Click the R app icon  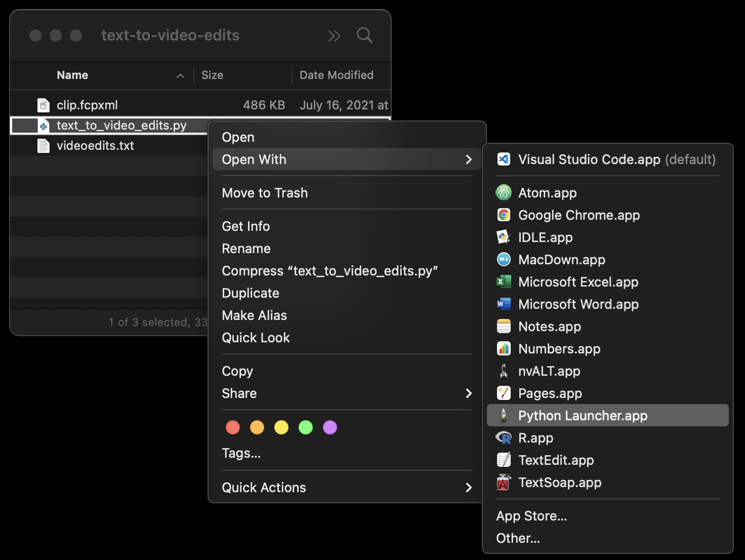504,437
